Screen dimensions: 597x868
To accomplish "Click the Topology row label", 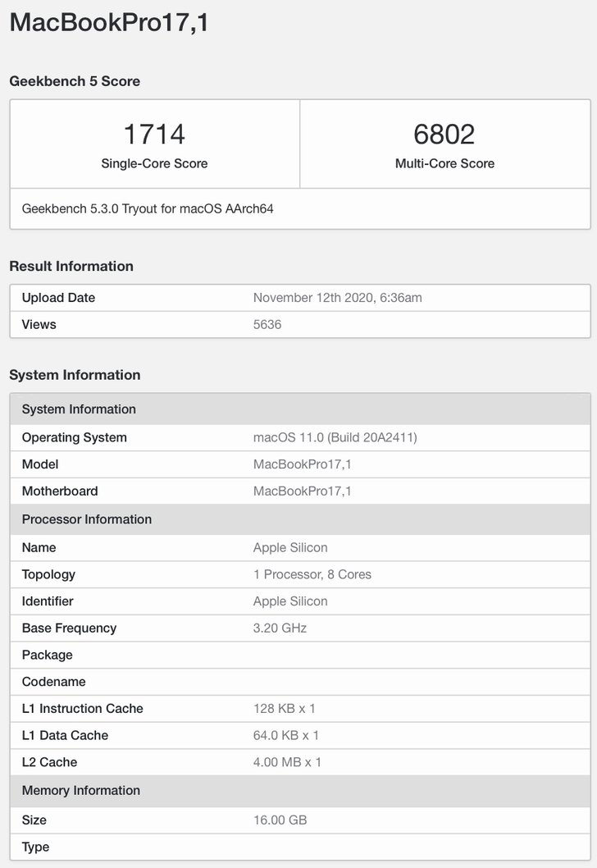I will [48, 574].
